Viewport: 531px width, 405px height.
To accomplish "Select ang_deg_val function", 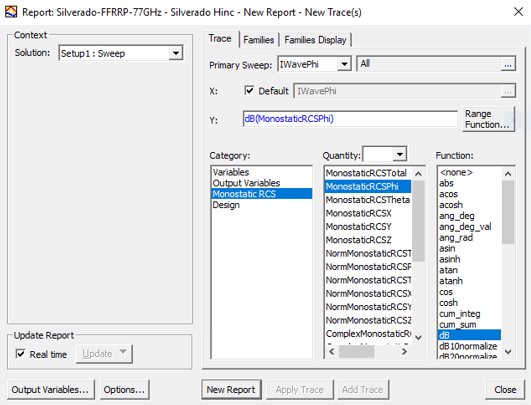I will coord(469,227).
